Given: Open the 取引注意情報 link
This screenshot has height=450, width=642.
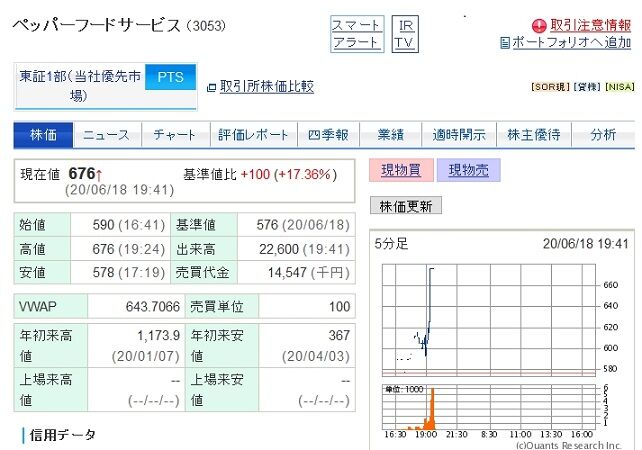Looking at the screenshot, I should (590, 25).
